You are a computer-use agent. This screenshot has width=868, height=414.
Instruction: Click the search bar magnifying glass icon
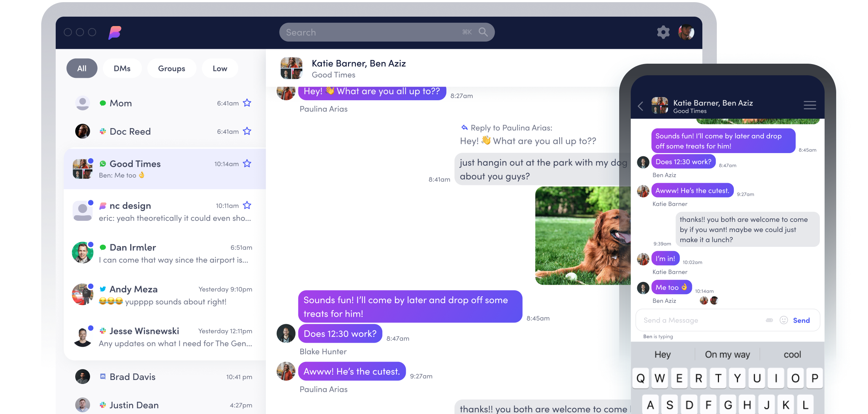point(482,31)
